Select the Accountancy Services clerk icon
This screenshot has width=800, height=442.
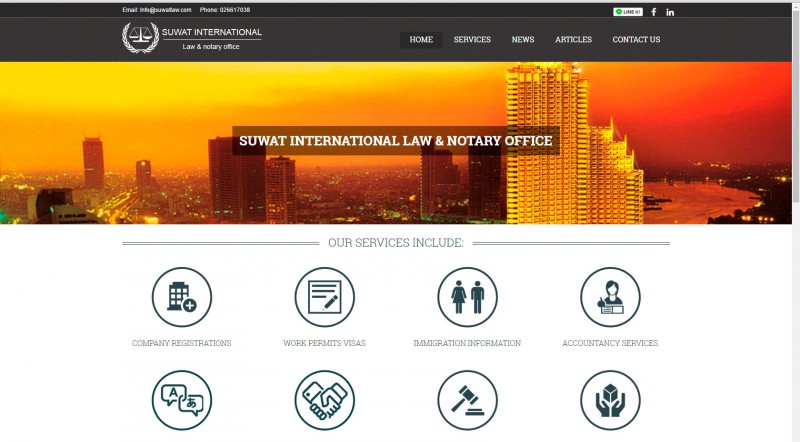(x=610, y=297)
